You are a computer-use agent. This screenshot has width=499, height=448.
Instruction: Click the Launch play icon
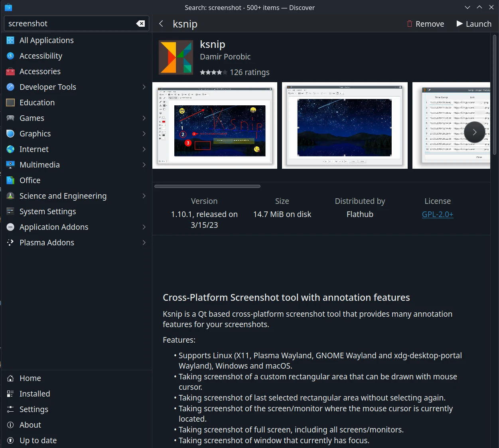pos(460,24)
